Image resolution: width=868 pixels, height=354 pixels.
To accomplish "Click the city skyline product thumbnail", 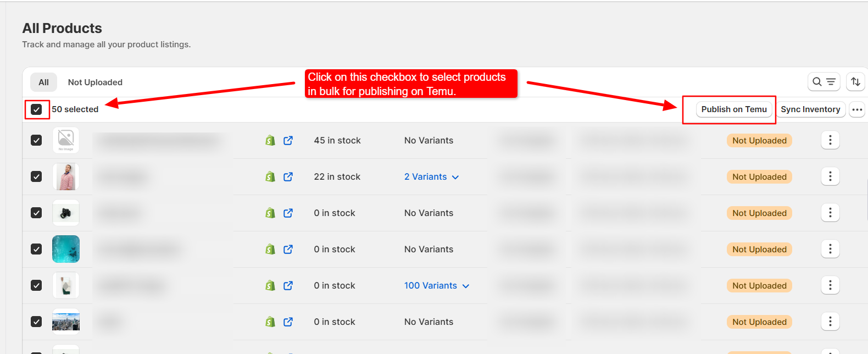I will [66, 322].
